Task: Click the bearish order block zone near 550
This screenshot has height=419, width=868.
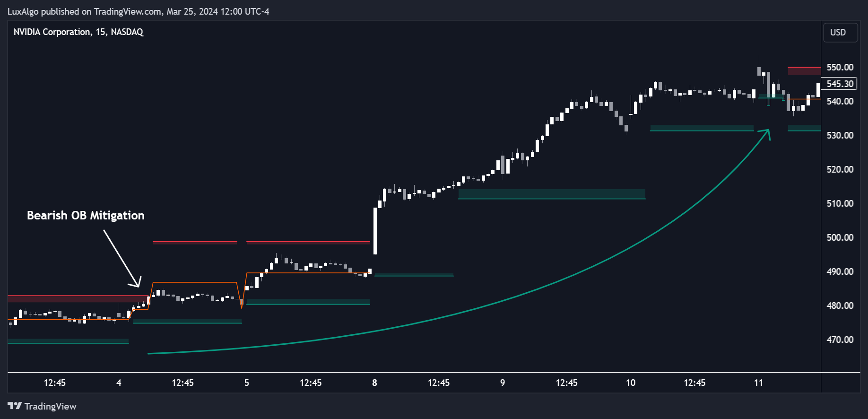Action: (x=804, y=71)
